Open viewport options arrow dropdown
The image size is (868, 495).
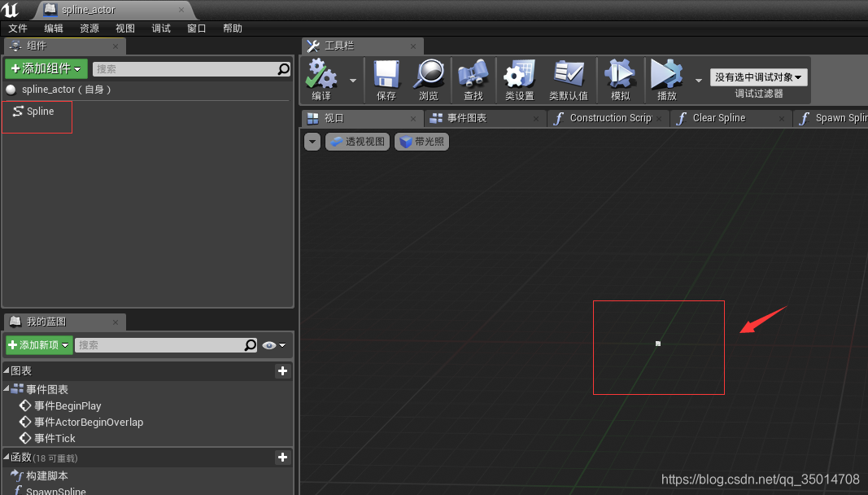click(x=312, y=142)
